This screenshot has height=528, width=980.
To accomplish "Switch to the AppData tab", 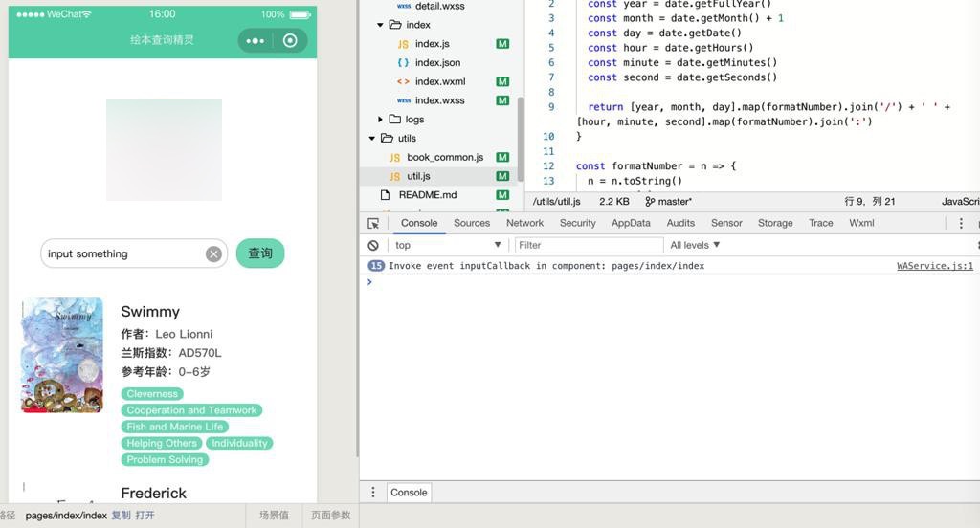I will click(x=631, y=223).
